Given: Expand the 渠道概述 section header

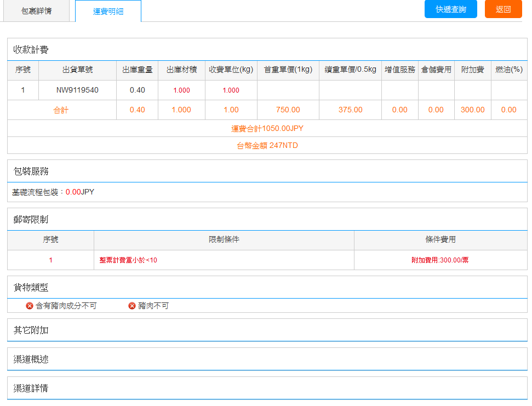Looking at the screenshot, I should (x=31, y=359).
